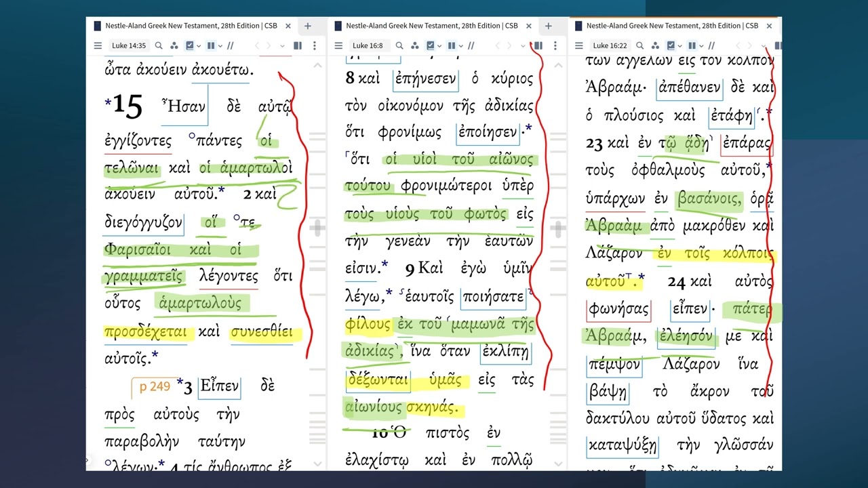Click the 'p 249' page marker
The height and width of the screenshot is (488, 868).
coord(154,387)
